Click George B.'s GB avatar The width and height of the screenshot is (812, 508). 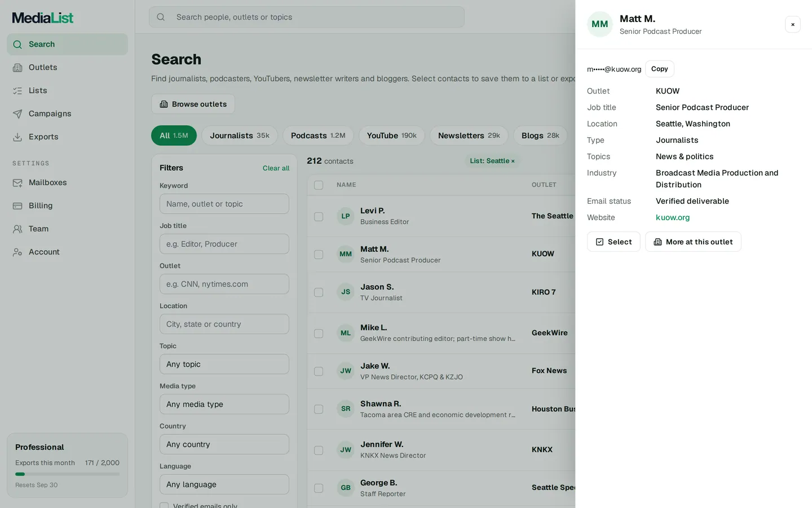pos(346,488)
